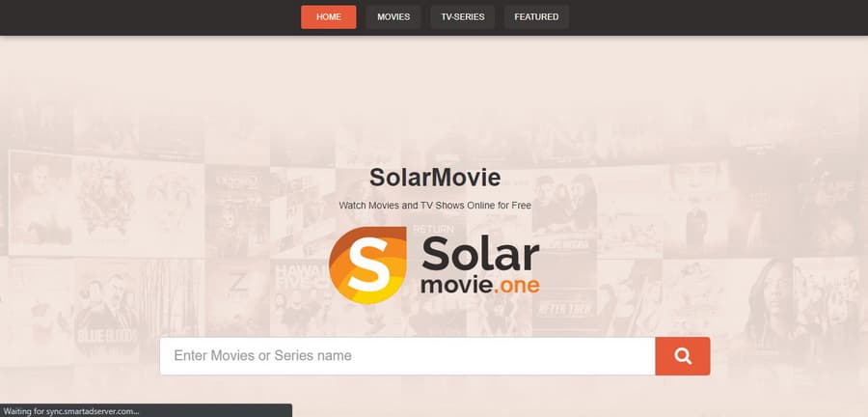Click the orange .one part of the logo
This screenshot has width=868, height=417.
[517, 285]
